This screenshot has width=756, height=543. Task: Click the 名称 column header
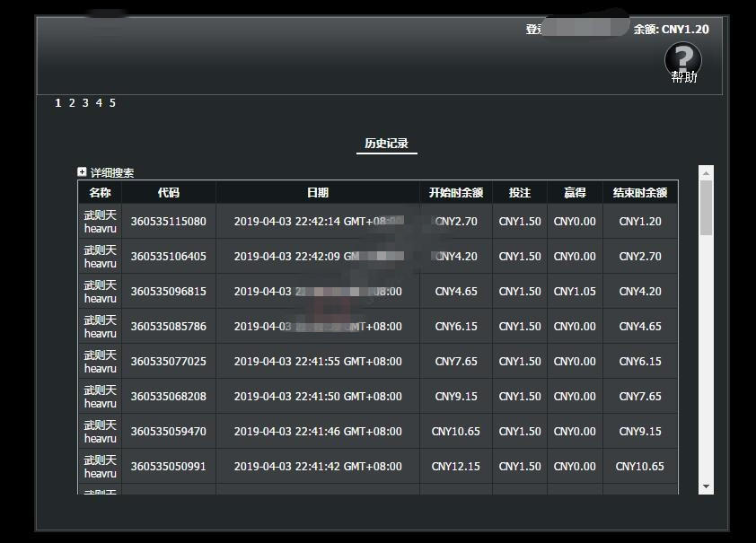click(100, 193)
